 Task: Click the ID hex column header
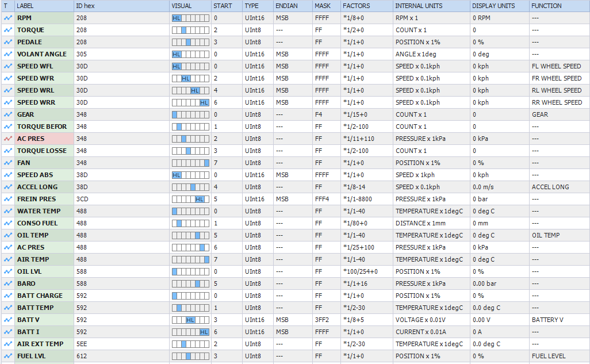[121, 6]
